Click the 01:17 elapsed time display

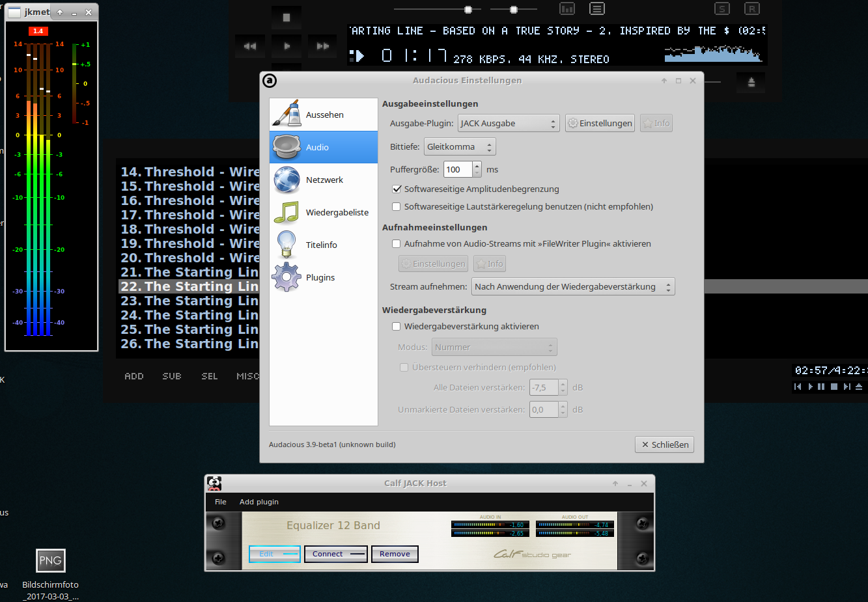pos(414,55)
